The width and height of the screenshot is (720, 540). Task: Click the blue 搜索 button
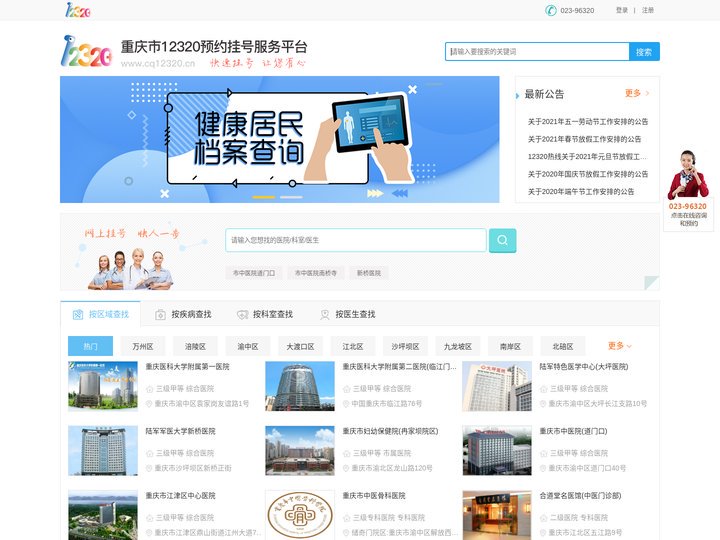click(x=644, y=51)
